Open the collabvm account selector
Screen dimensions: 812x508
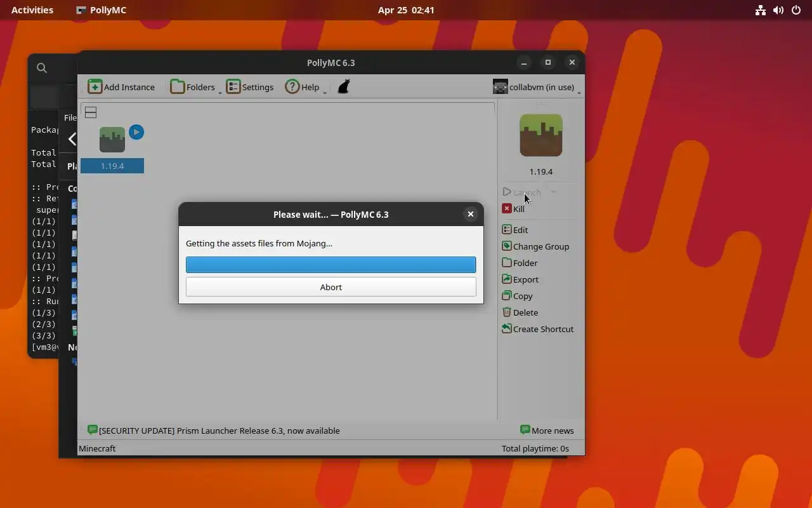coord(536,87)
